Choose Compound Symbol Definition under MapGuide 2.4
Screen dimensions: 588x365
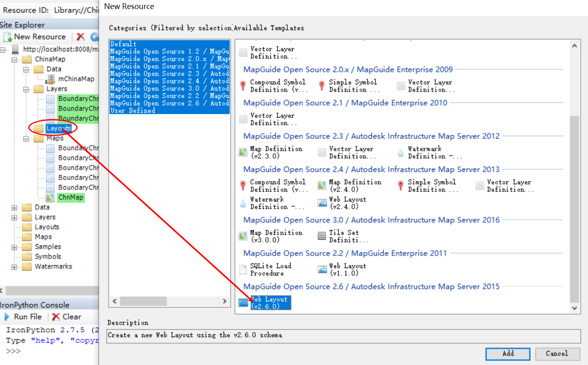pos(273,185)
